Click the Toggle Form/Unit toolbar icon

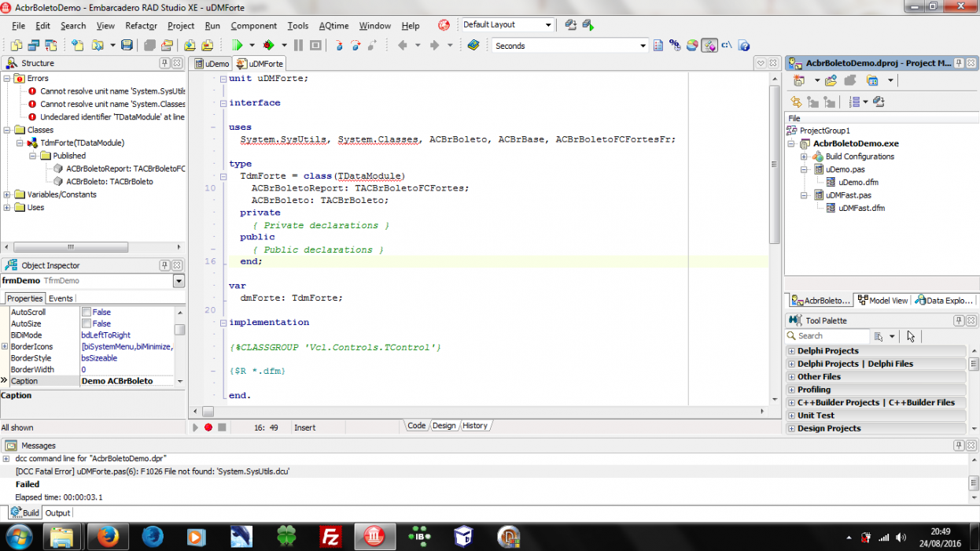pyautogui.click(x=50, y=46)
